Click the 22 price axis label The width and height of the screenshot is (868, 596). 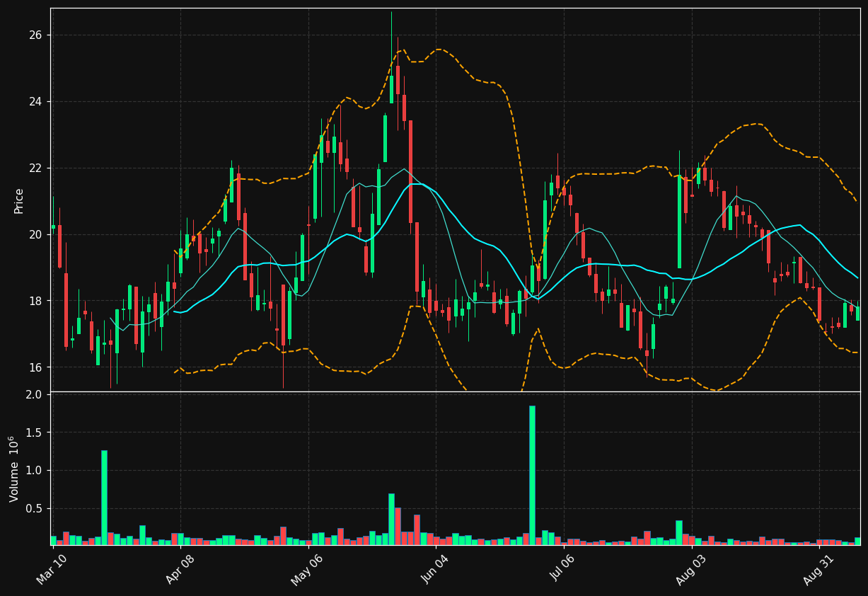[x=35, y=168]
